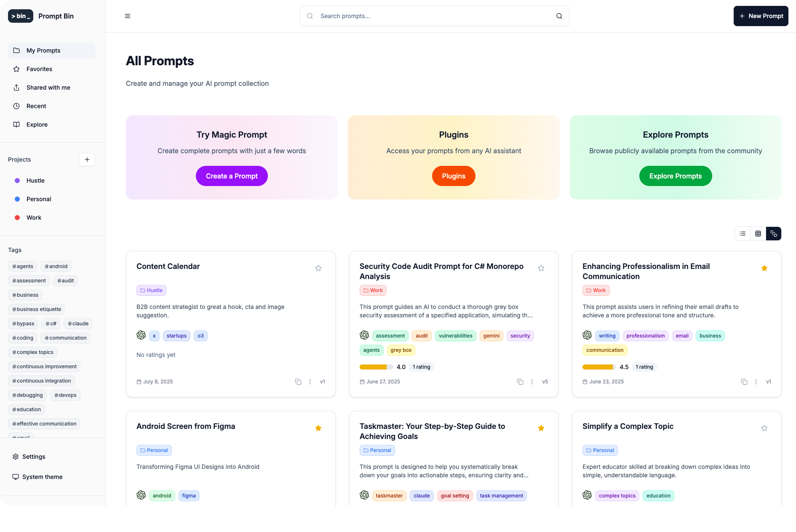Star the Simplify a Complex Topic prompt
This screenshot has width=796, height=532.
(x=764, y=428)
